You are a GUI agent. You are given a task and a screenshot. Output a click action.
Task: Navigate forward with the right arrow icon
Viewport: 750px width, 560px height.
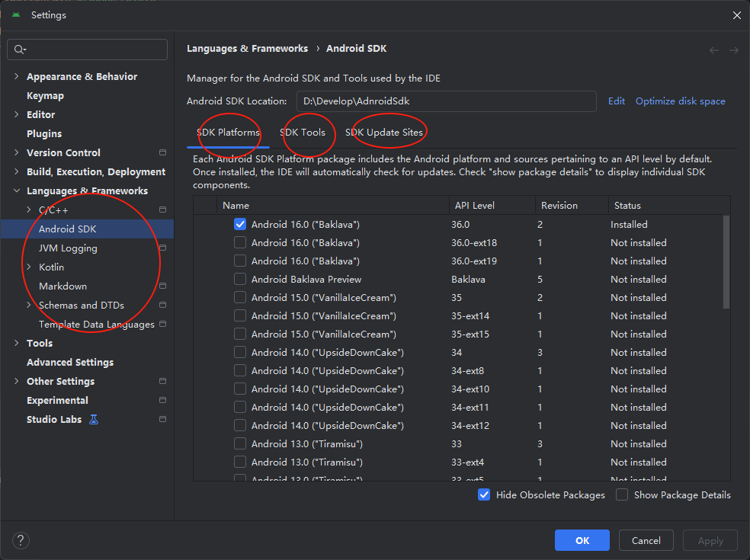(734, 50)
